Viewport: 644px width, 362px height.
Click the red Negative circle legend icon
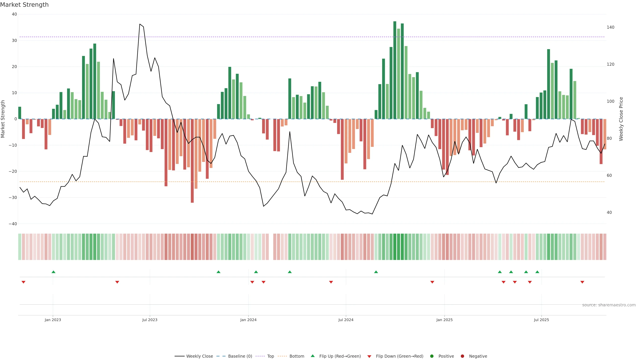tap(462, 356)
